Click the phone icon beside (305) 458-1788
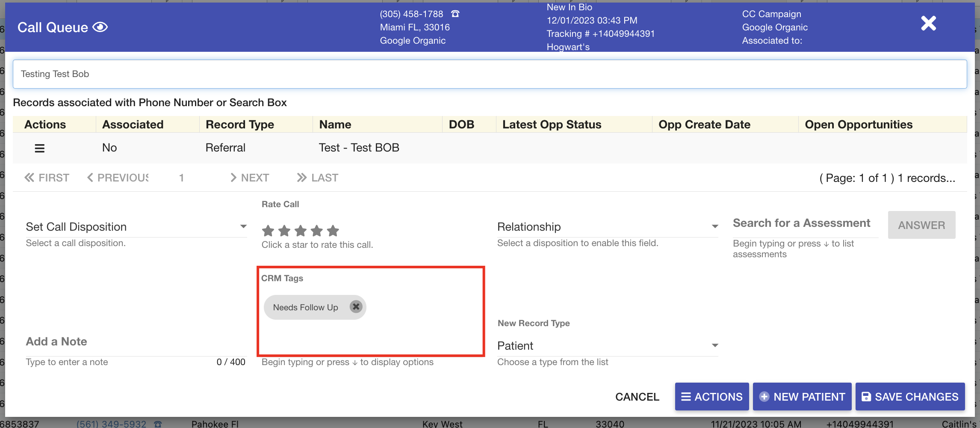Viewport: 980px width, 428px height. 455,14
